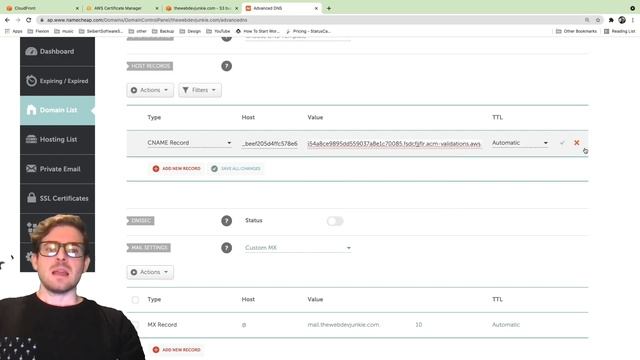Open Expiring / Expired in sidebar
The width and height of the screenshot is (640, 360).
[57, 81]
